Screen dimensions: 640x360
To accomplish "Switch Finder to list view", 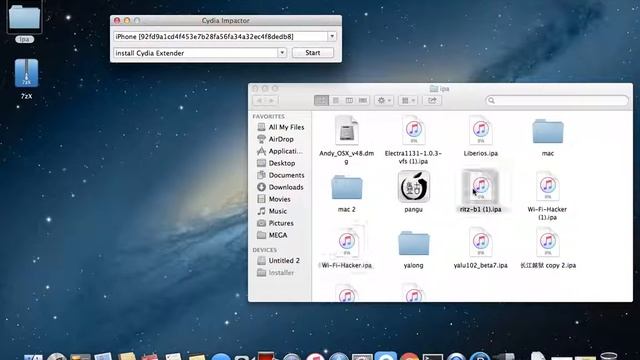I will coord(336,100).
